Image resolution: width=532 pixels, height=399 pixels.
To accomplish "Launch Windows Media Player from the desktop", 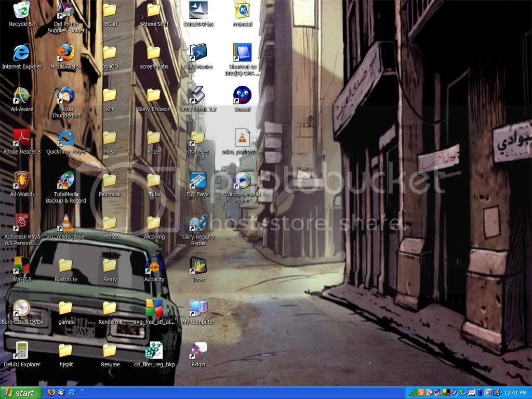I will pos(242,181).
